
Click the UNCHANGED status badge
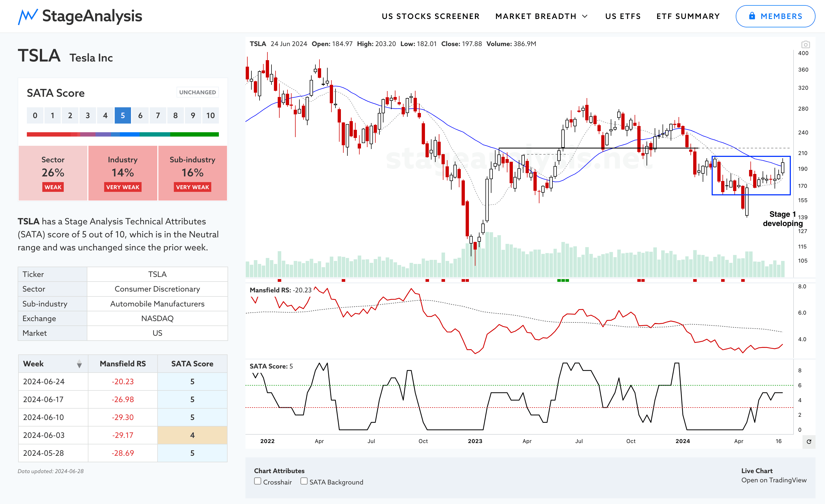tap(197, 92)
